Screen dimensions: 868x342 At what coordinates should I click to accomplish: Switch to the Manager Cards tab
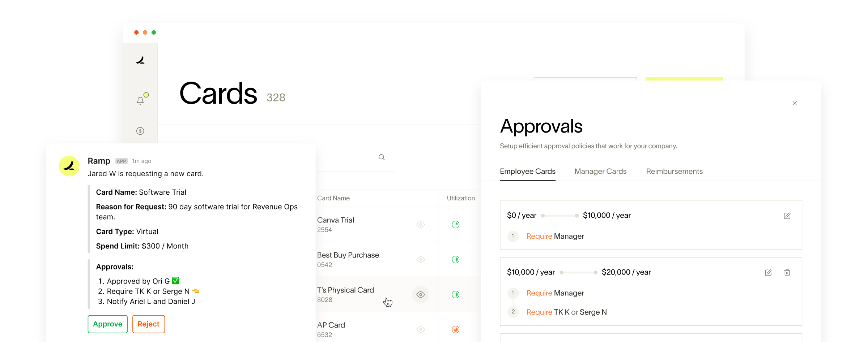600,172
